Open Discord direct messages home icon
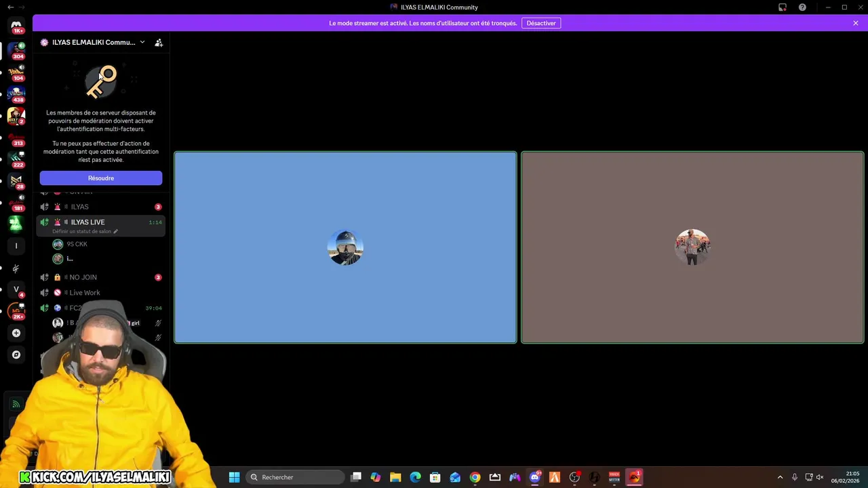Screen dimensions: 868x488 (16, 26)
